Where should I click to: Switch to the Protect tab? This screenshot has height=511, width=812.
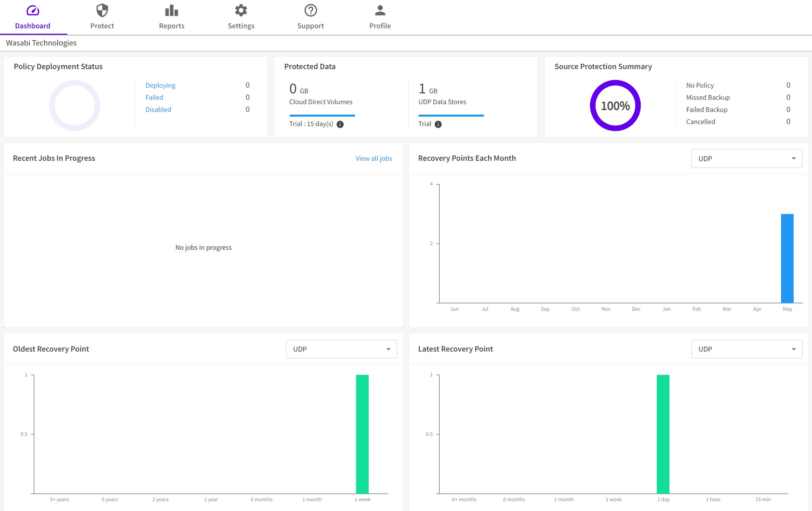(x=101, y=18)
